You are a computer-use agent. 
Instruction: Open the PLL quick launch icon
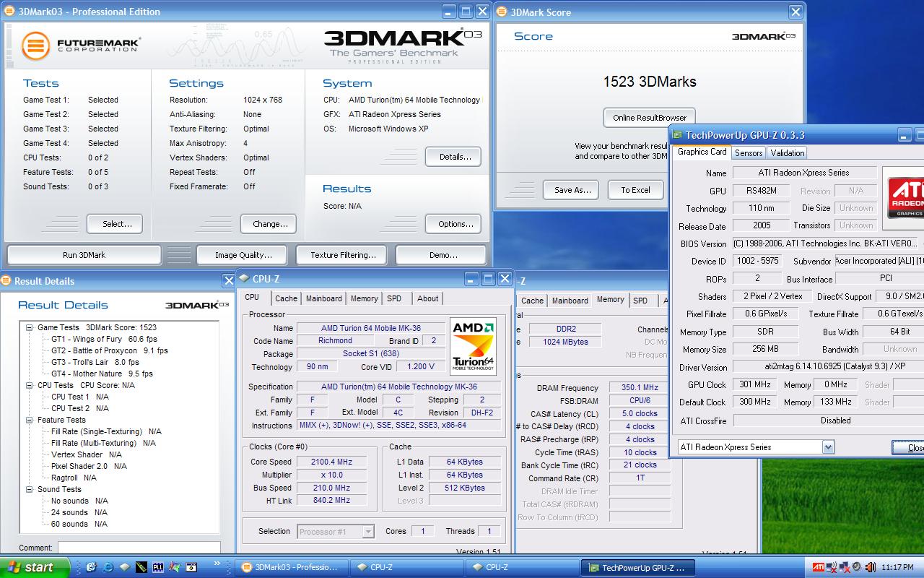158,567
